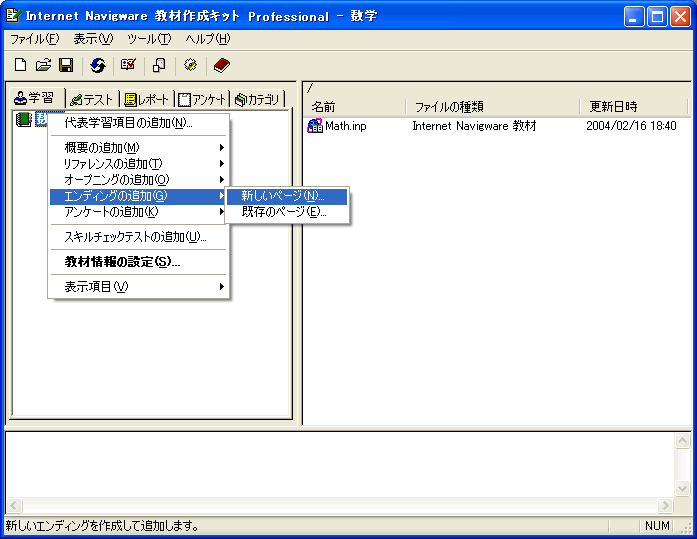Image resolution: width=697 pixels, height=539 pixels.
Task: Click the output pane scroll up arrow
Action: tap(682, 441)
